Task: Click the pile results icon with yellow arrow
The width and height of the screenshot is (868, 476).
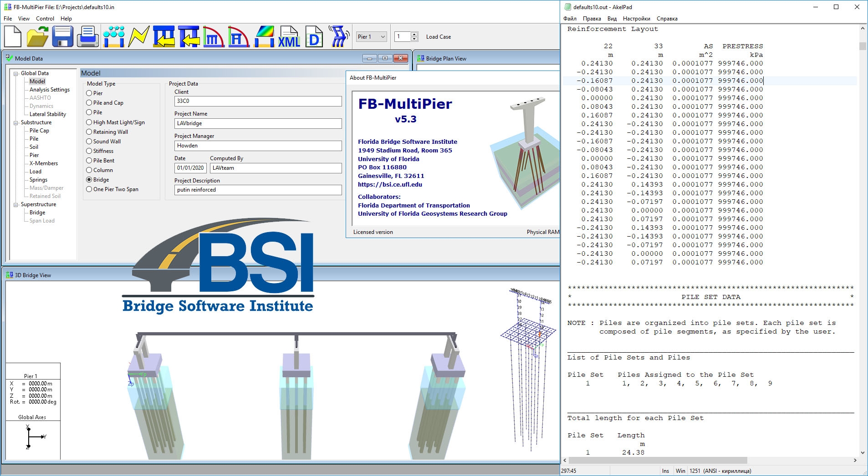Action: coord(164,36)
